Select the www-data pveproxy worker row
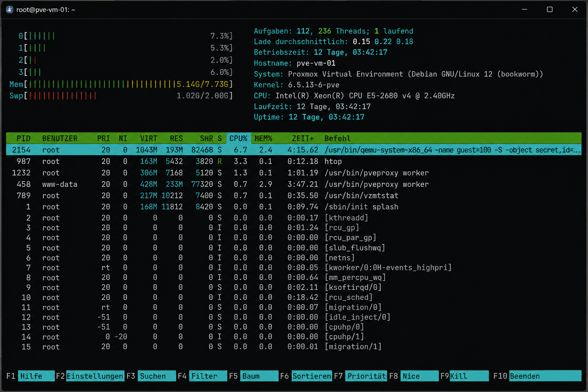 coord(294,184)
